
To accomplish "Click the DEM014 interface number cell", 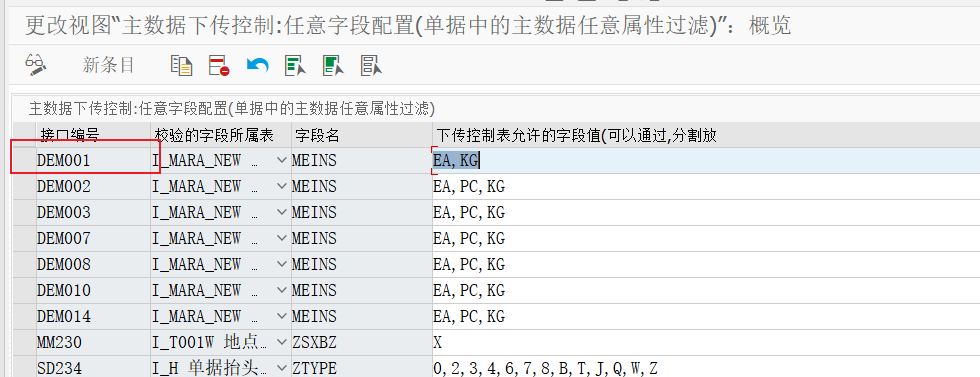I will pos(93,316).
